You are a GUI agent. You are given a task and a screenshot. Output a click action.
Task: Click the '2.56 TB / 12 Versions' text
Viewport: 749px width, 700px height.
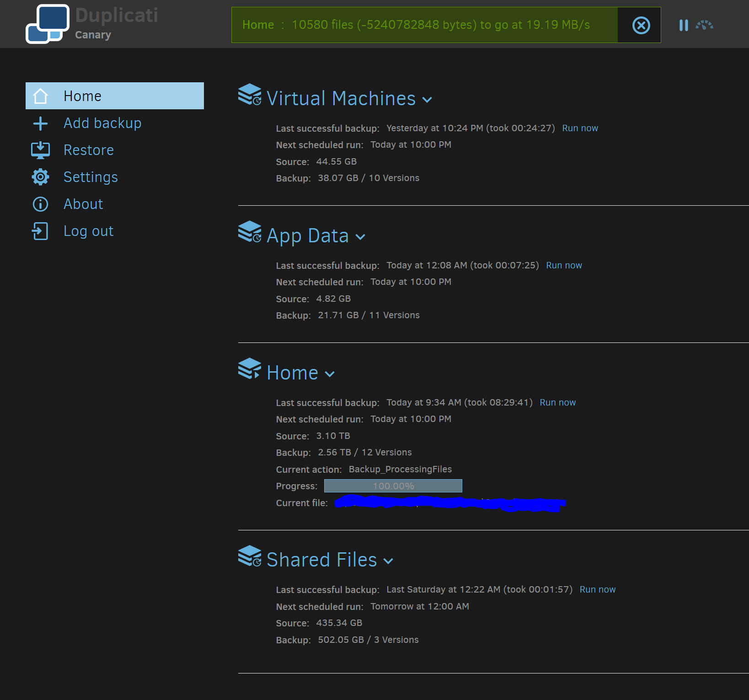[x=365, y=453]
